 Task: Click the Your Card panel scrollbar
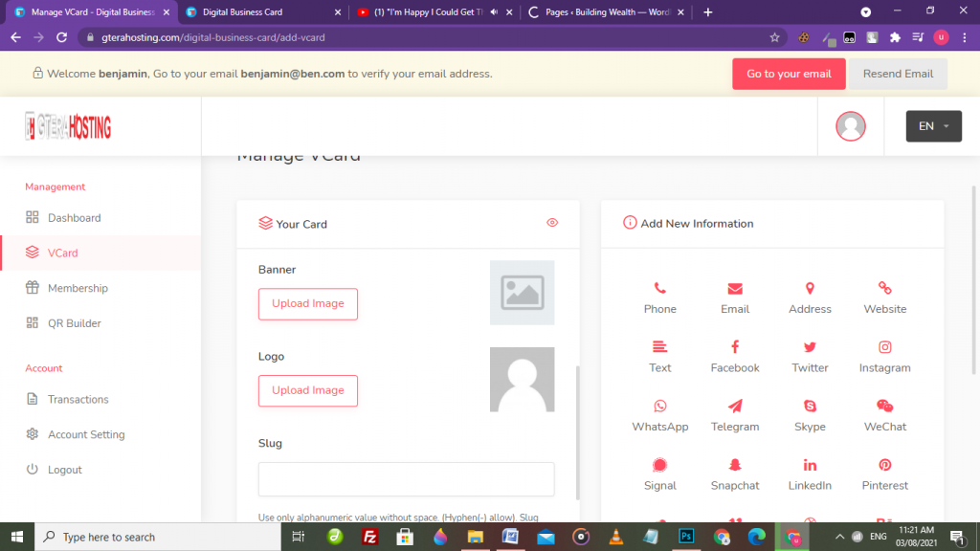[x=577, y=432]
